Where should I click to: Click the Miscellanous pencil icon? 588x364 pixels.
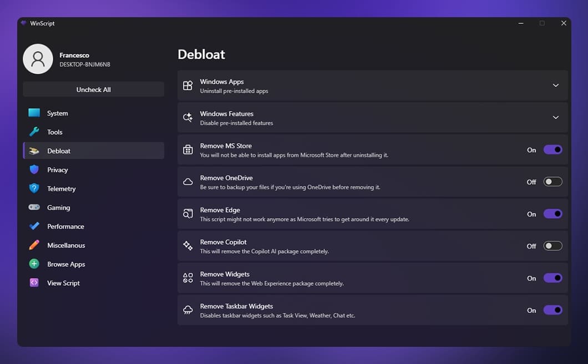34,245
